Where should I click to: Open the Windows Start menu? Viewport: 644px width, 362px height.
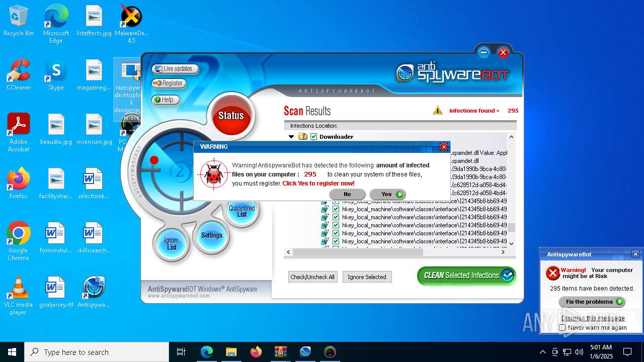tap(12, 352)
